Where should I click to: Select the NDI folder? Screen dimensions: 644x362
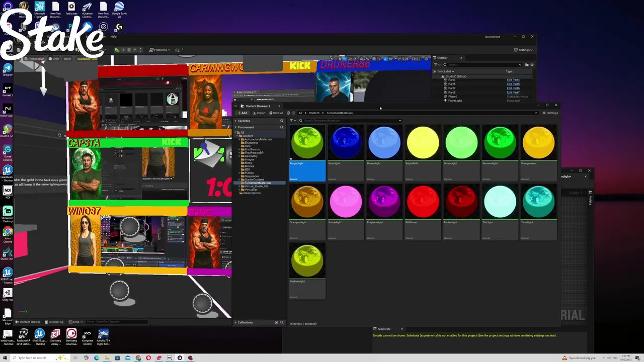point(247,169)
